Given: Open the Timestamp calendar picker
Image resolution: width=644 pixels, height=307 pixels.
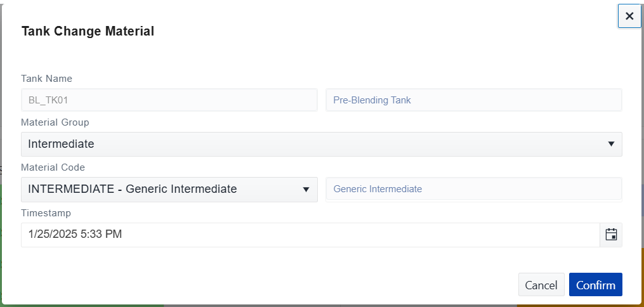Looking at the screenshot, I should tap(611, 235).
